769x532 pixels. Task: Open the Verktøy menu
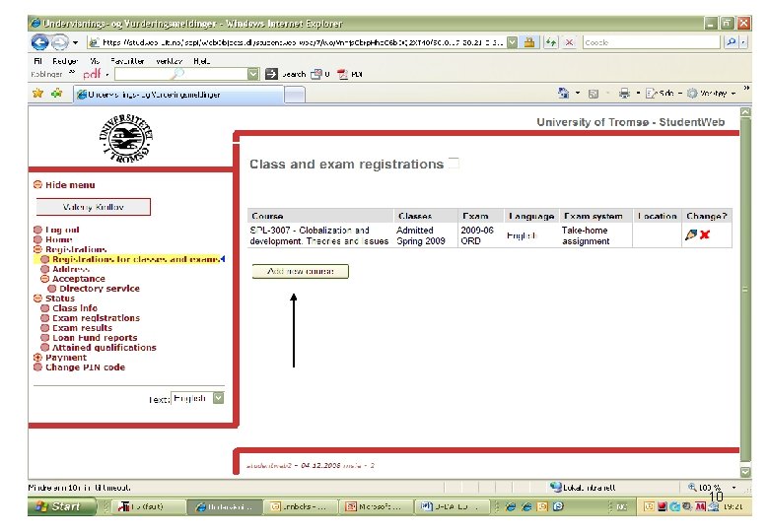(x=170, y=61)
